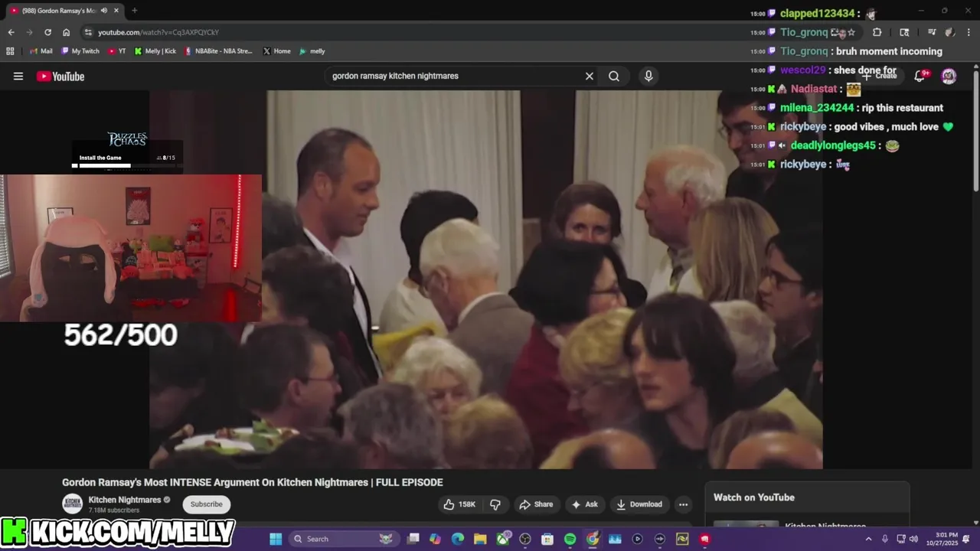Open the melly bookmark
The height and width of the screenshot is (551, 980).
[x=312, y=51]
